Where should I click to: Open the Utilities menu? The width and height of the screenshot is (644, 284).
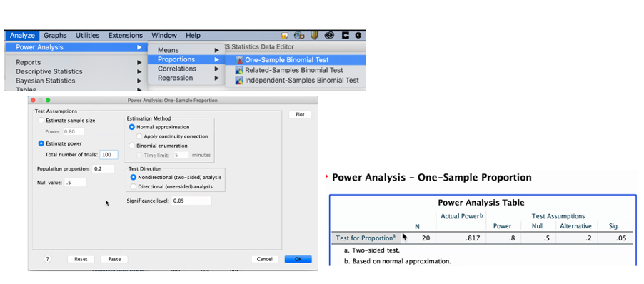[88, 36]
